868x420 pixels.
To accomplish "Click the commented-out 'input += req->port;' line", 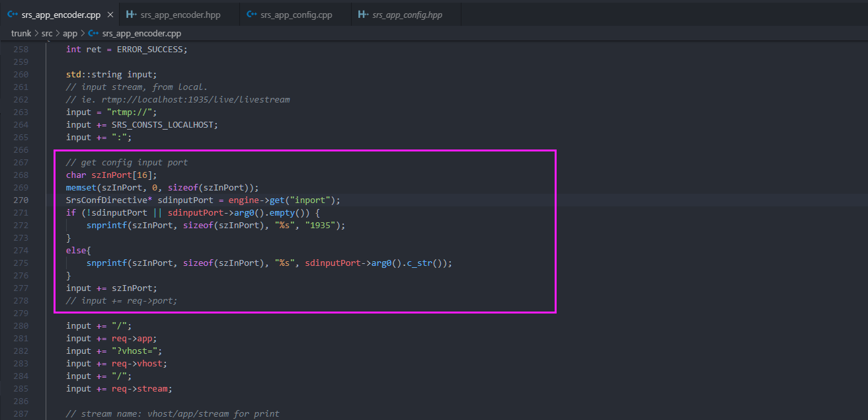I will [x=122, y=301].
